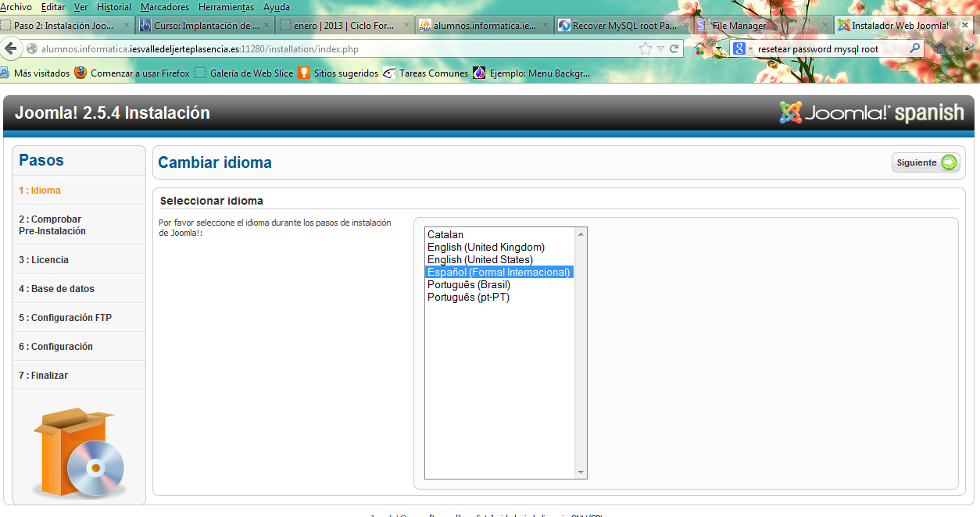Click the magnifier icon in search box
Image resolution: width=980 pixels, height=517 pixels.
click(x=915, y=48)
